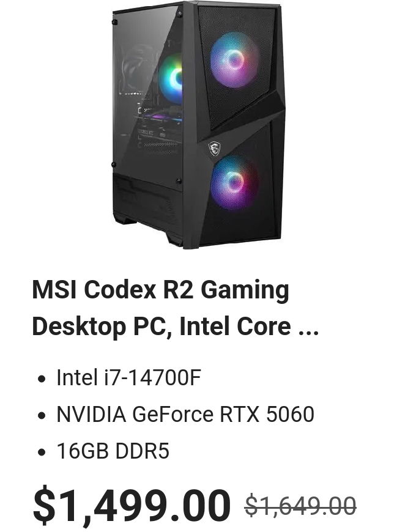This screenshot has height=532, width=397.
Task: Click the bullet point before Intel i7-14700F
Action: pyautogui.click(x=42, y=379)
